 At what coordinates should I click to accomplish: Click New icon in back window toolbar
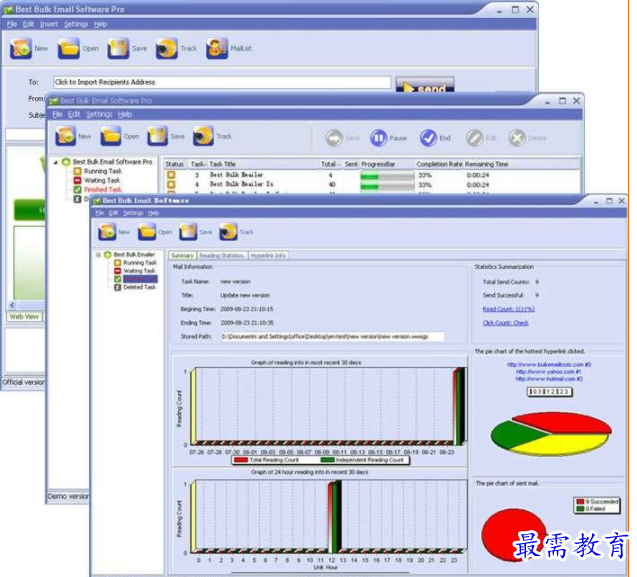[x=21, y=48]
